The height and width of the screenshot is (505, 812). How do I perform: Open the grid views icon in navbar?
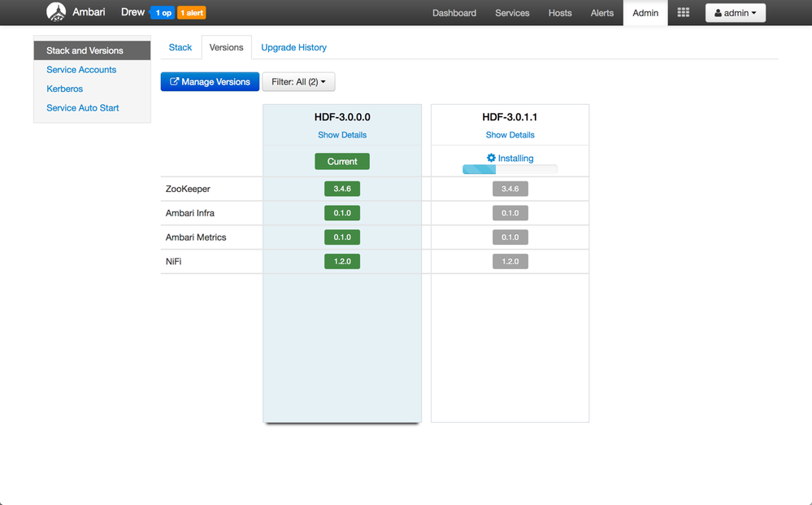684,13
